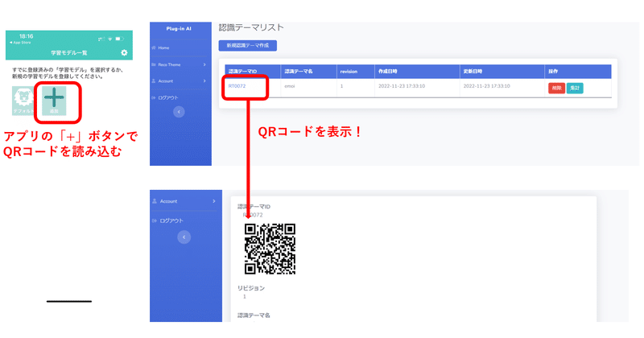Click ログアウト in the upper sidebar
This screenshot has width=644, height=338.
pyautogui.click(x=168, y=97)
